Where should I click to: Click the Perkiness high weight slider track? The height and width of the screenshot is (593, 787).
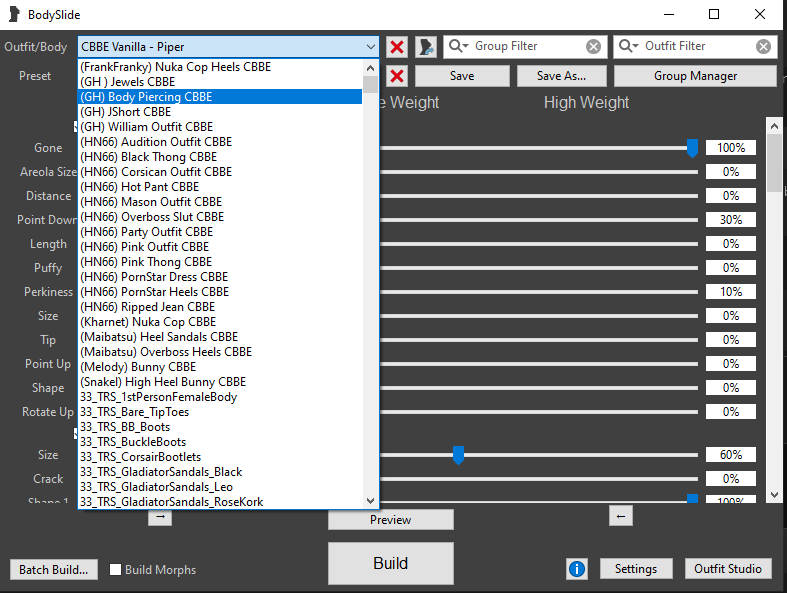(539, 292)
